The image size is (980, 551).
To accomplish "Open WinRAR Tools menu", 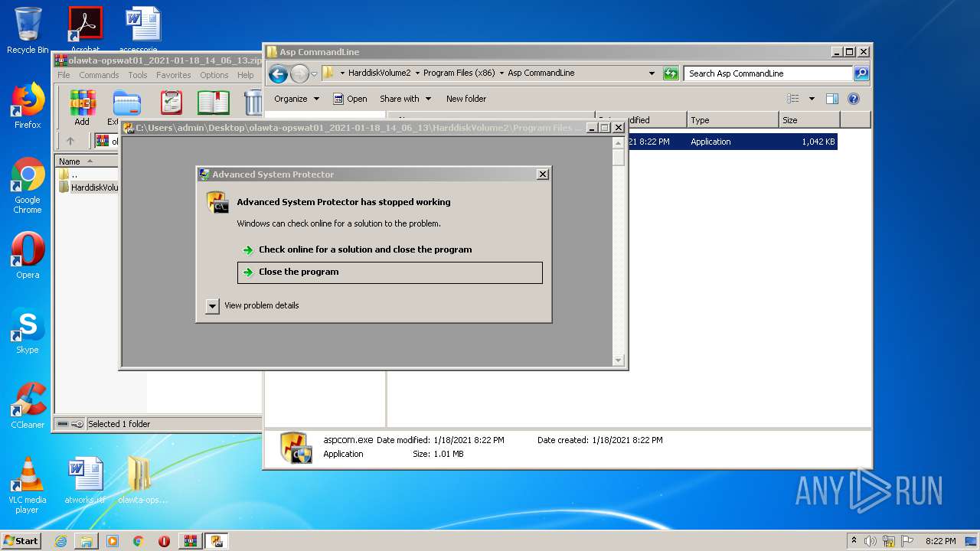I will tap(138, 75).
